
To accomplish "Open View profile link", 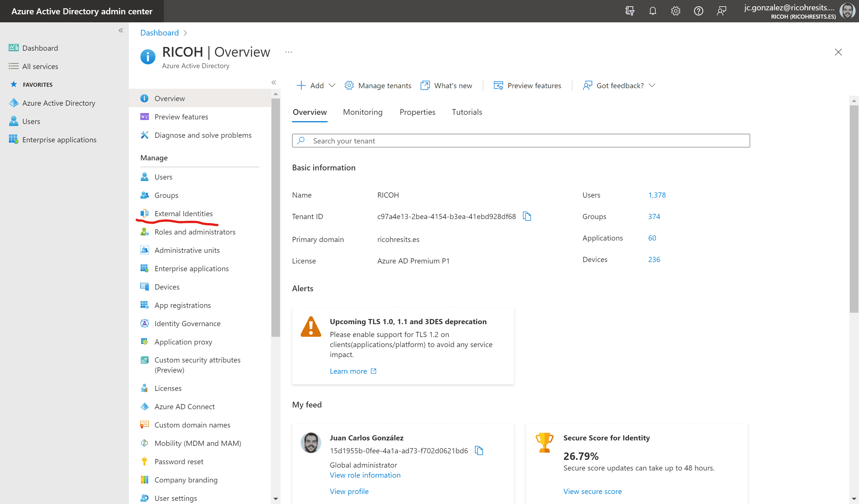I will [x=349, y=491].
